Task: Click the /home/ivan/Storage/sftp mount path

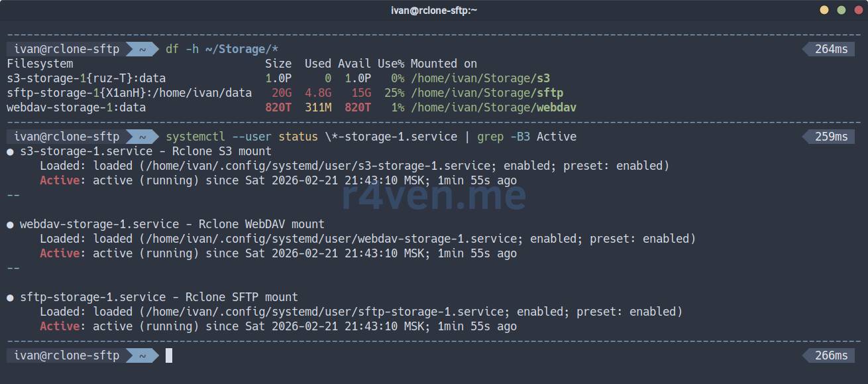Action: pos(487,93)
